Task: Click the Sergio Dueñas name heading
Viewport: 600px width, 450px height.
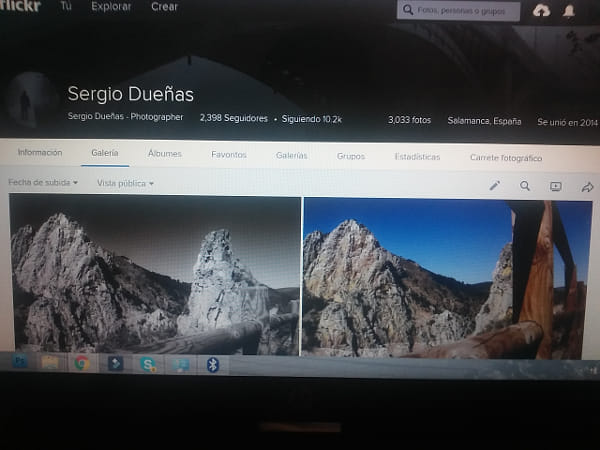Action: (x=130, y=94)
